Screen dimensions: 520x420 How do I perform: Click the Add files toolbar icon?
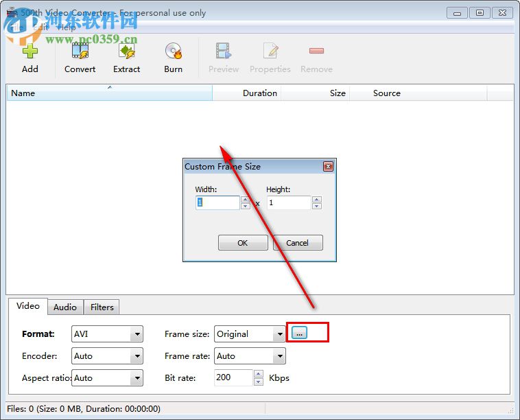coord(30,58)
